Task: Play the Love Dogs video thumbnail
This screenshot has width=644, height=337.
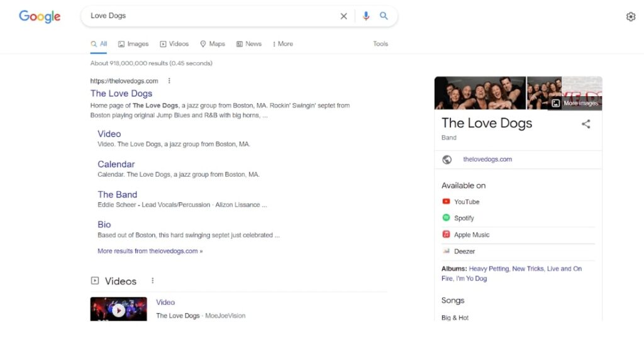Action: coord(119,309)
